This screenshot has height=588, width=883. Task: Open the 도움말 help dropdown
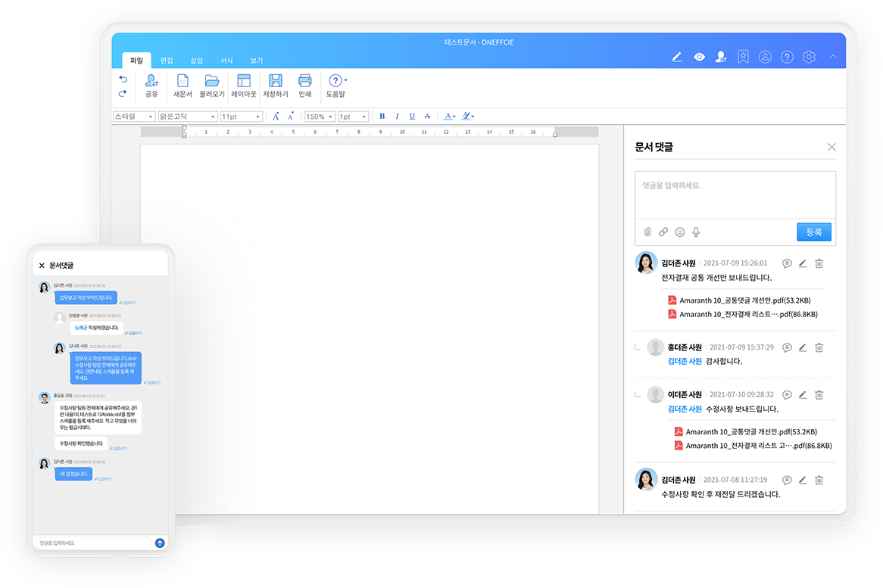click(x=336, y=86)
